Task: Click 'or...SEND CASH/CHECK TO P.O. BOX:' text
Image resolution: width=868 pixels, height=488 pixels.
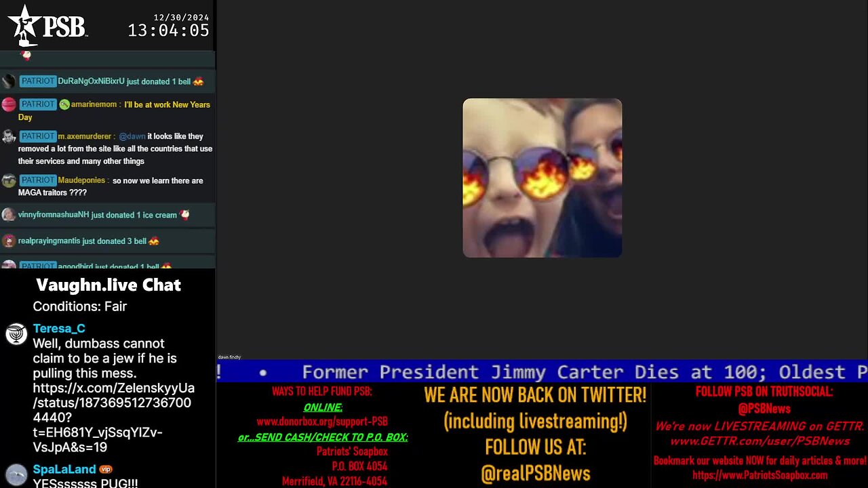Action: [323, 437]
